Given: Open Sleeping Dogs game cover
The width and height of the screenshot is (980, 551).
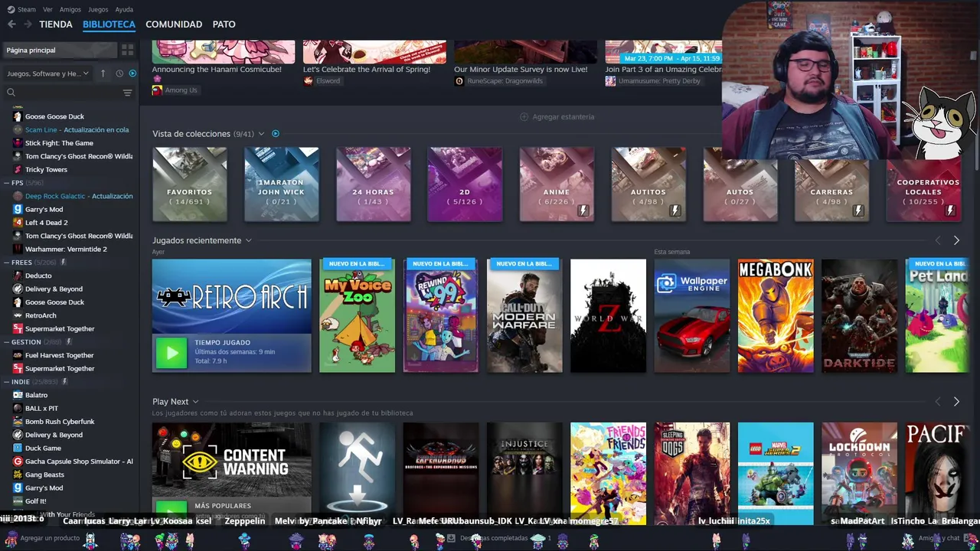Looking at the screenshot, I should [x=692, y=473].
